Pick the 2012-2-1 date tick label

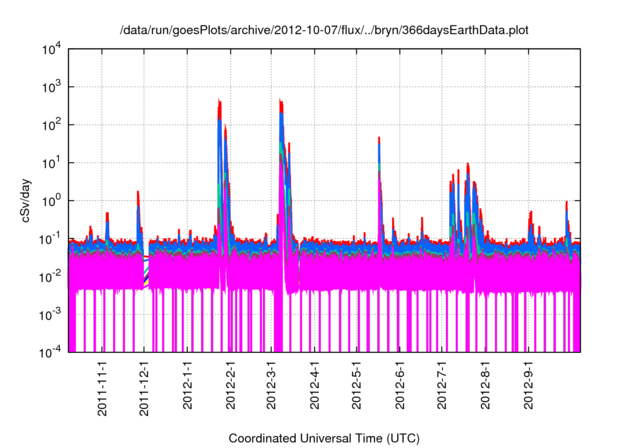point(231,386)
